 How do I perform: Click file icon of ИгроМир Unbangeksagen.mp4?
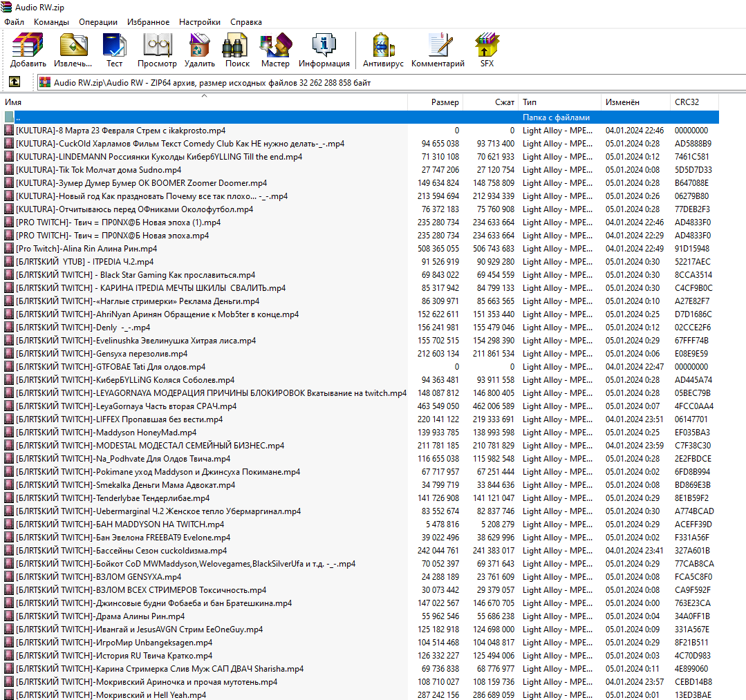[8, 642]
